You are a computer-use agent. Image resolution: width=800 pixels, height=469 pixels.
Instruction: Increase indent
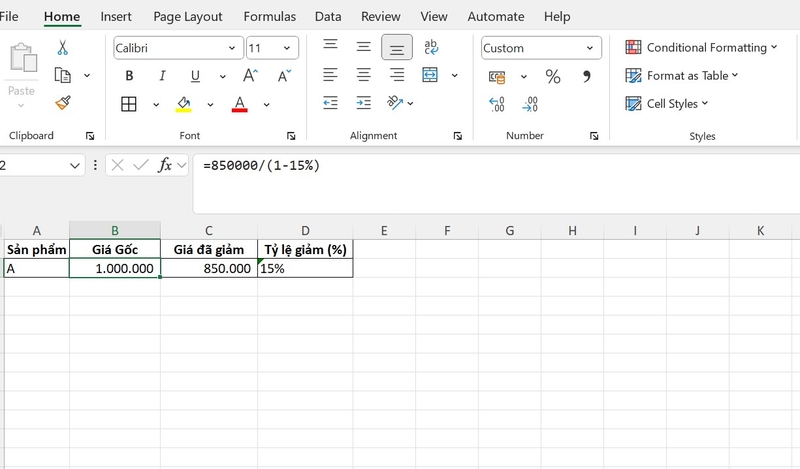tap(363, 103)
